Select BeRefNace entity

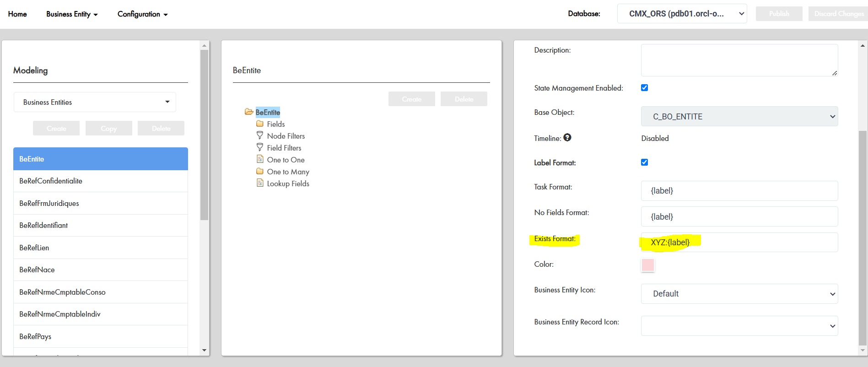[x=101, y=270]
